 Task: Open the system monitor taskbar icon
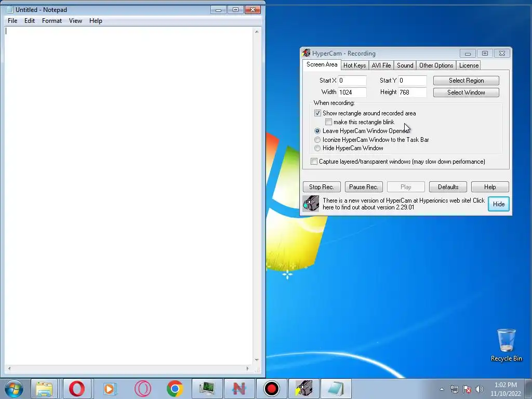(207, 389)
